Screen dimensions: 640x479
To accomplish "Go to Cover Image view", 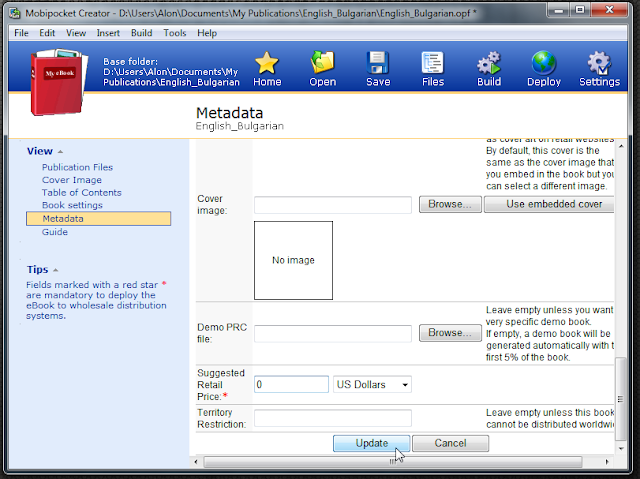I will (x=72, y=180).
